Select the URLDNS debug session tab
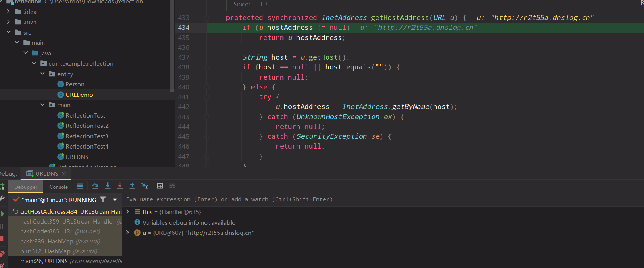The image size is (644, 268). coord(47,173)
